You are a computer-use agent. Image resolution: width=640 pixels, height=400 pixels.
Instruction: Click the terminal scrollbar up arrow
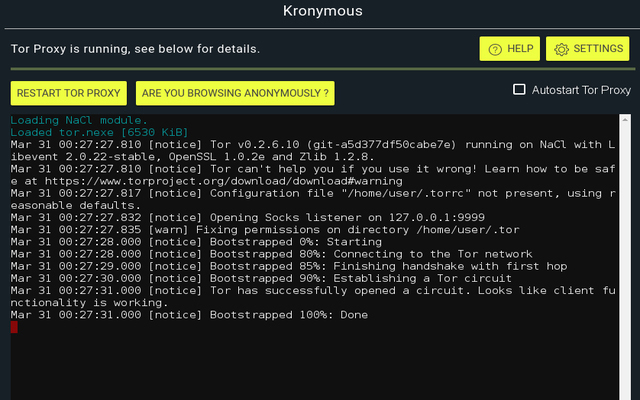tap(625, 120)
